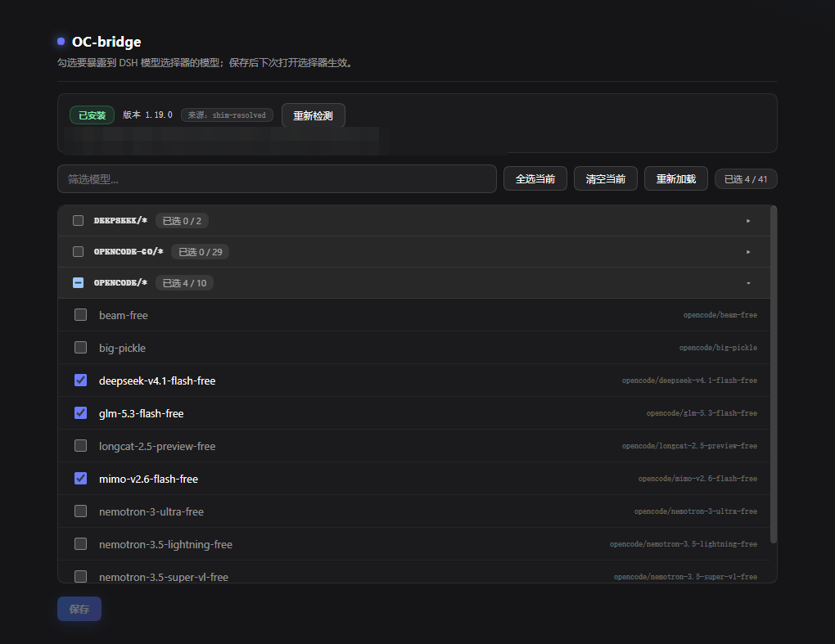Screen dimensions: 835x644
Task: Click the deepseek-v4.1-flash-free model name
Action: (x=157, y=381)
